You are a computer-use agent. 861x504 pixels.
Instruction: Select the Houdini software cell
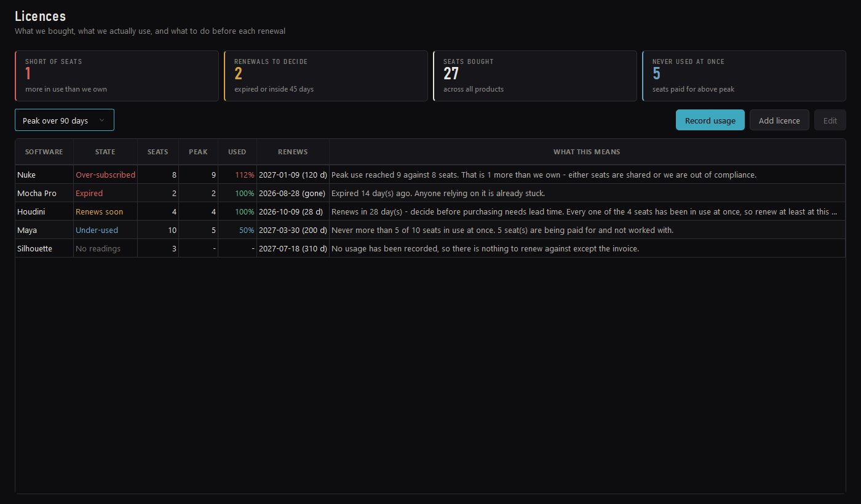pyautogui.click(x=44, y=211)
